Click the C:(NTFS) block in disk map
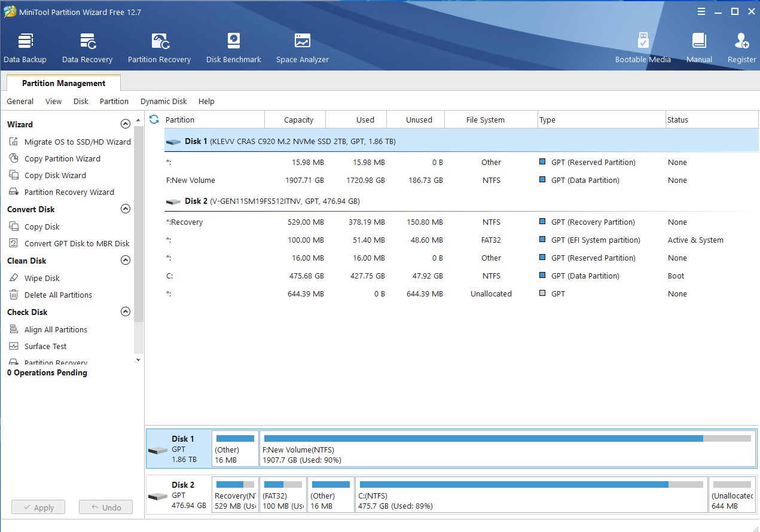The image size is (760, 532). click(x=532, y=495)
